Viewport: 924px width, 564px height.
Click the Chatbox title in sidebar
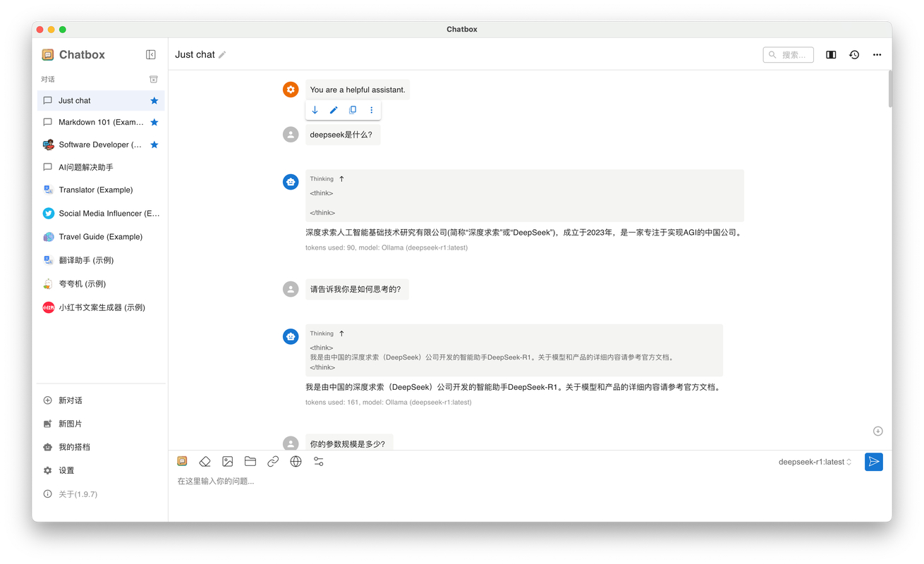click(82, 54)
